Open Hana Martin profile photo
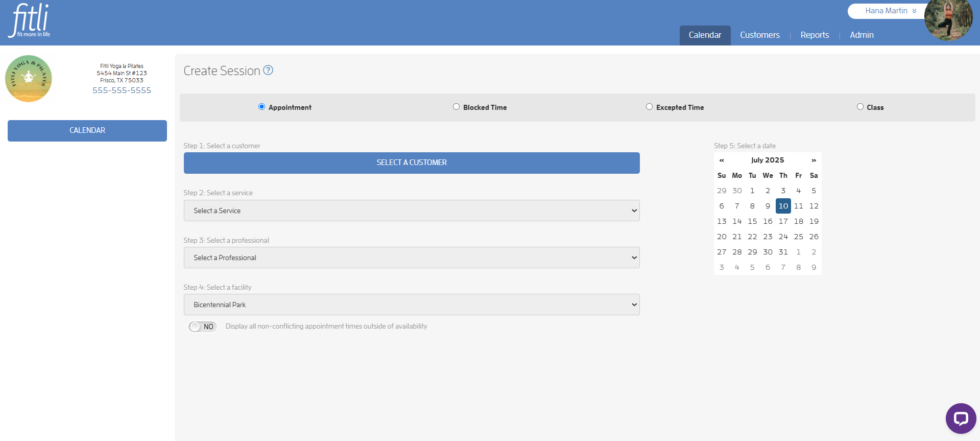 [x=948, y=20]
